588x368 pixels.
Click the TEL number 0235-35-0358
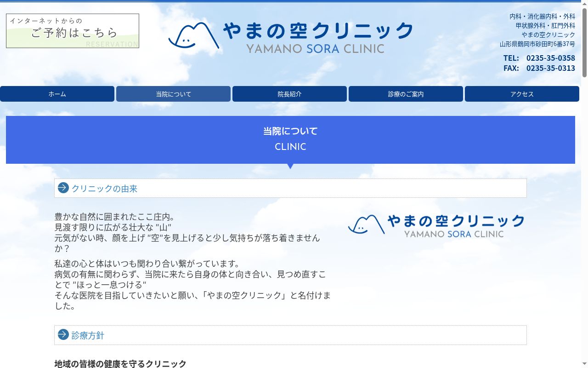(x=550, y=58)
